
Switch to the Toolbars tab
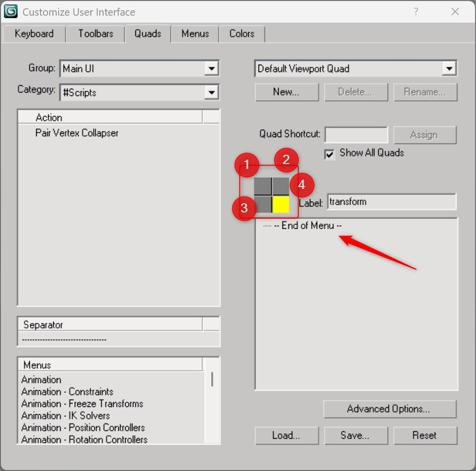pyautogui.click(x=95, y=34)
